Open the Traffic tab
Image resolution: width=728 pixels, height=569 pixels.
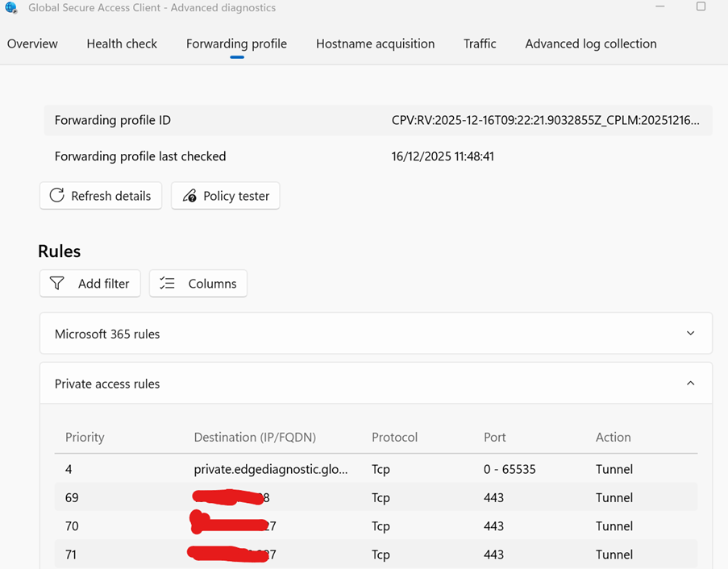point(480,44)
